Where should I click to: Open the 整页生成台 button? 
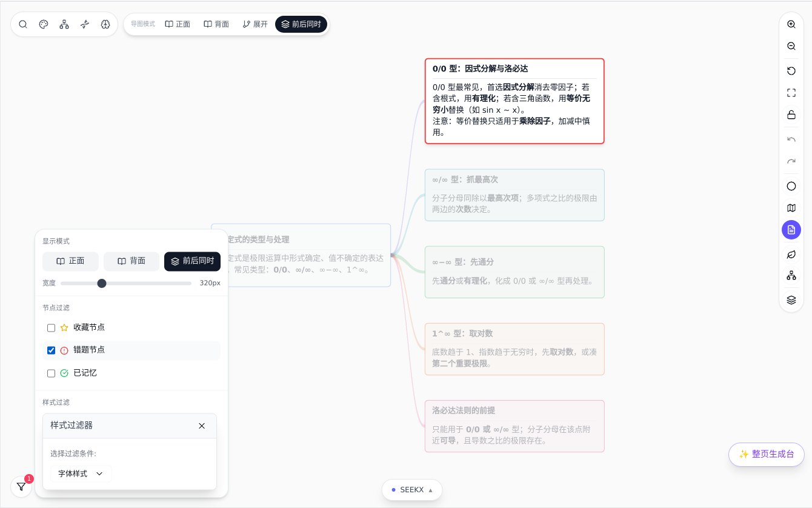[x=767, y=454]
